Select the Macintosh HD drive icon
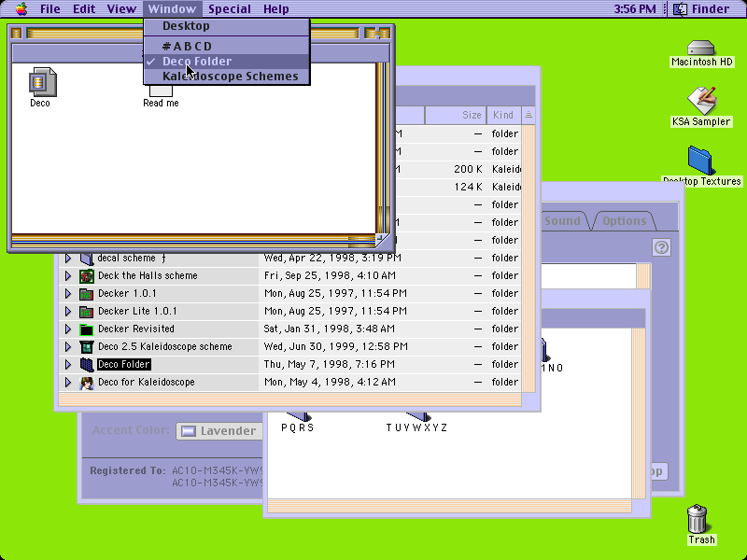This screenshot has width=747, height=560. (x=701, y=48)
